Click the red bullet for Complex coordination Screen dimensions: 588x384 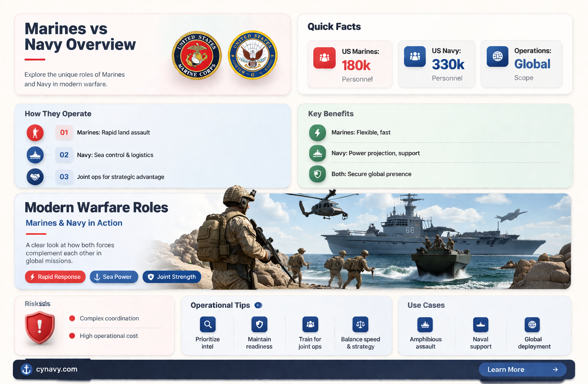click(x=72, y=318)
